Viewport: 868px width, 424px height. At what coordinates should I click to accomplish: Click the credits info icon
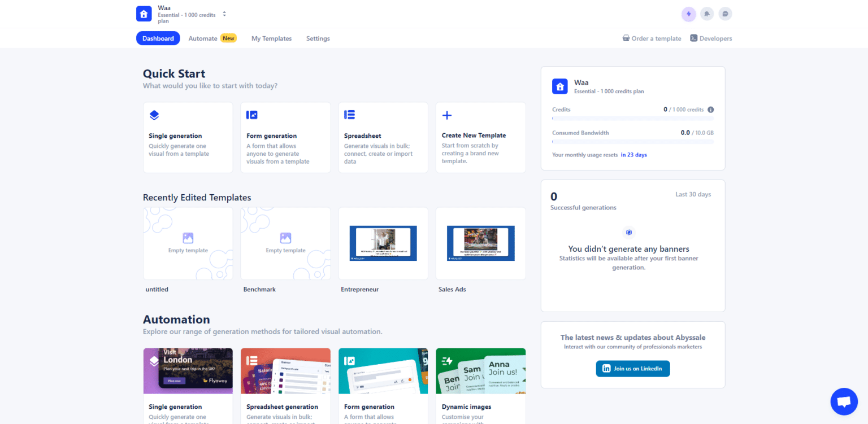click(x=710, y=110)
